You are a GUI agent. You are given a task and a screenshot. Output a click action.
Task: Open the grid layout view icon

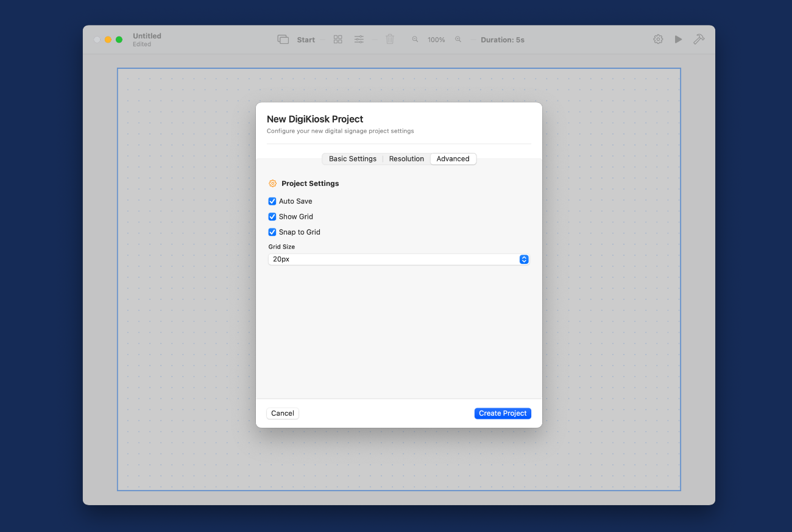[338, 40]
